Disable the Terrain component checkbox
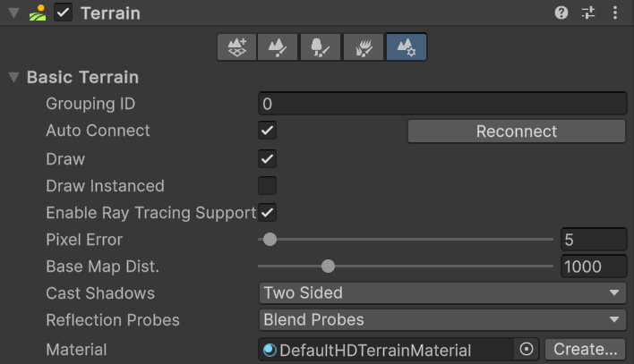Viewport: 634px width, 364px height. (x=63, y=14)
